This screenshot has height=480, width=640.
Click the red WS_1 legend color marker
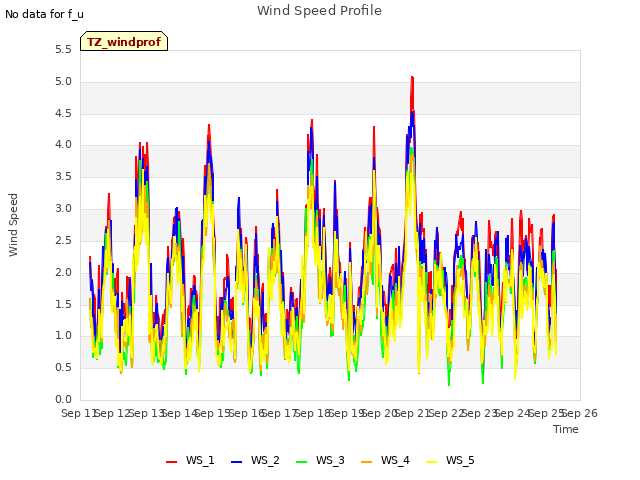tap(171, 461)
